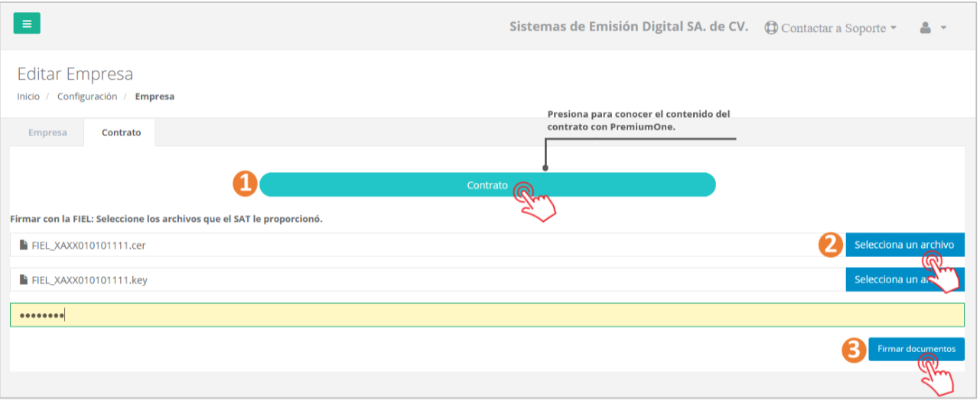980x401 pixels.
Task: Open the green hamburger menu
Action: point(27,24)
